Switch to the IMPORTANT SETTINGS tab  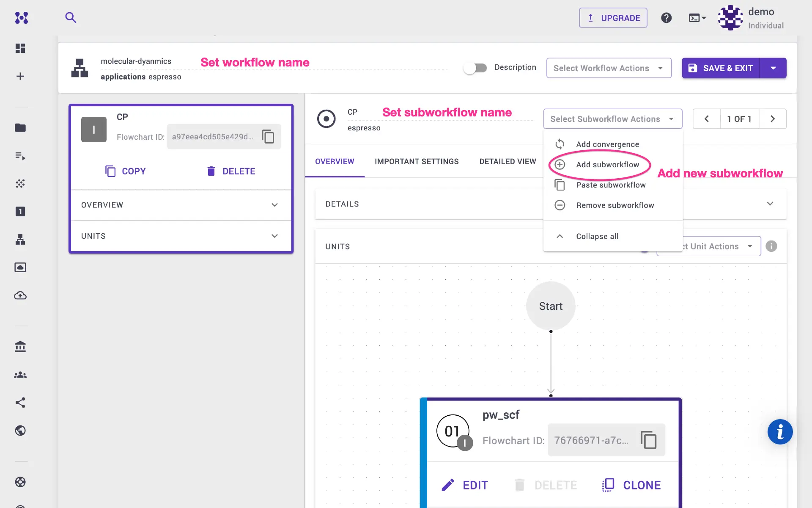(417, 161)
